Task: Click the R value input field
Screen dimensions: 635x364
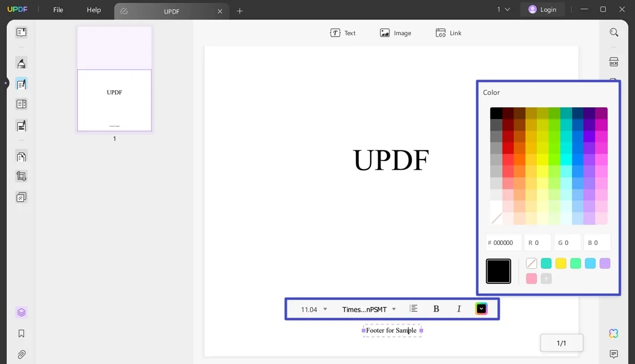Action: coord(537,243)
